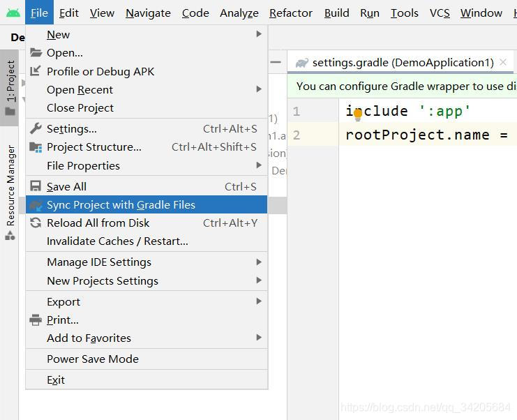Select New Projects Settings
The image size is (517, 420).
(147, 280)
